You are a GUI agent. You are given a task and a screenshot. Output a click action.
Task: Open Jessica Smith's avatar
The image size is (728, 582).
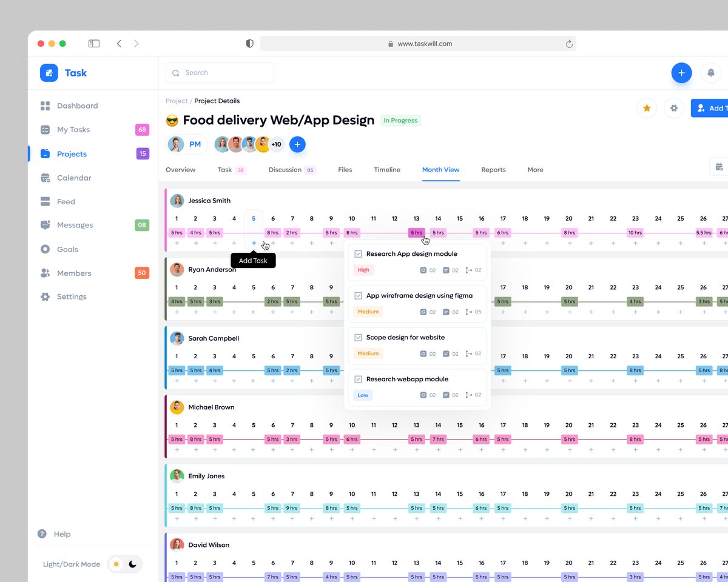point(177,201)
